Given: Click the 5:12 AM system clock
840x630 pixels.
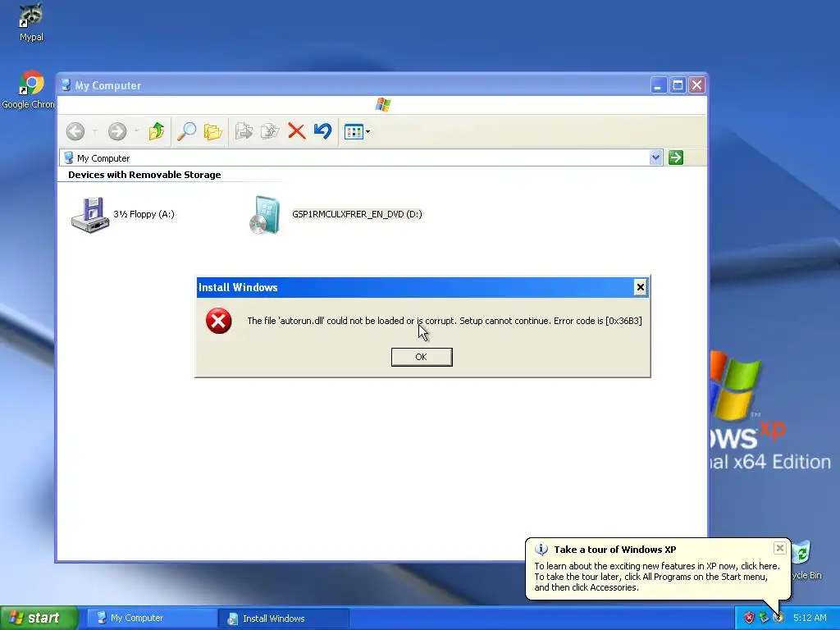Looking at the screenshot, I should (810, 619).
